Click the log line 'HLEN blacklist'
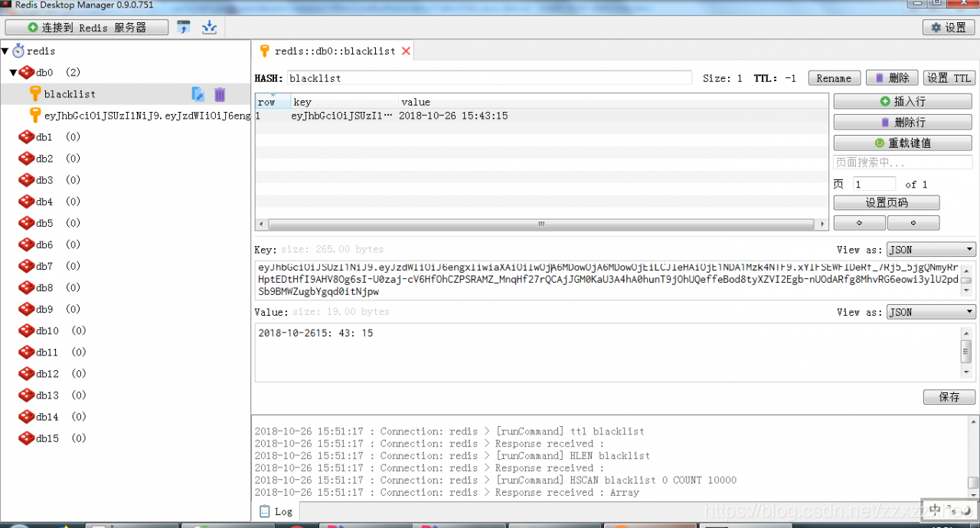 click(452, 456)
